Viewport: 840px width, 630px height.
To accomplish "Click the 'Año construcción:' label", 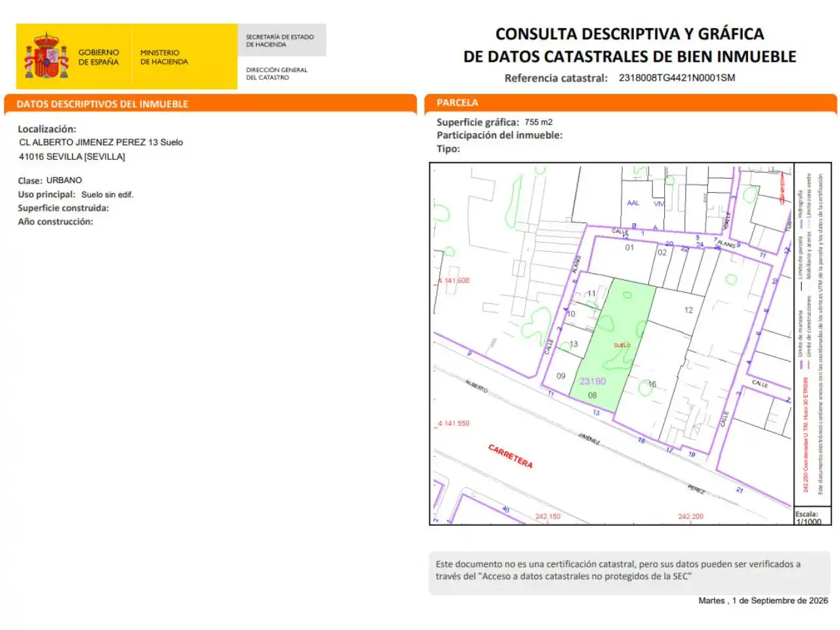I will (56, 222).
